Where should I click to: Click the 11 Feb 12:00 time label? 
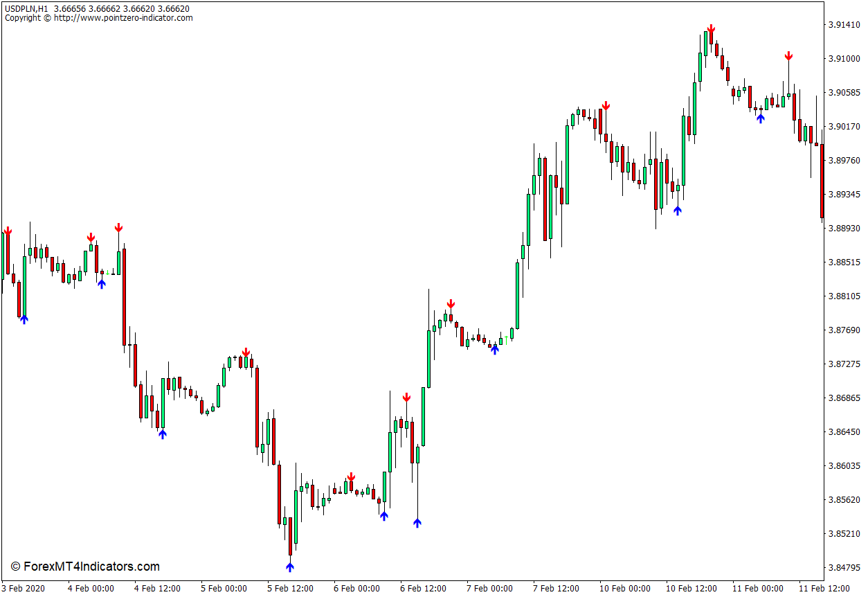click(822, 589)
